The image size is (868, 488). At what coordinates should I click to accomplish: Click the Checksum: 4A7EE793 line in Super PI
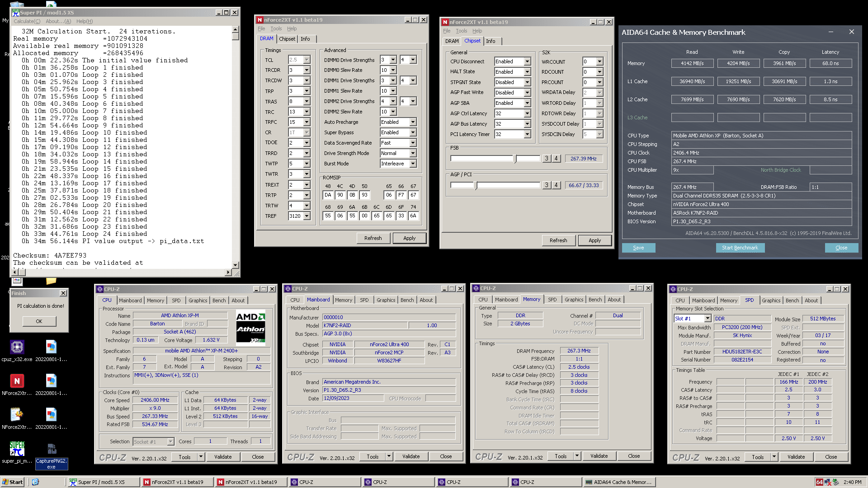(x=50, y=255)
